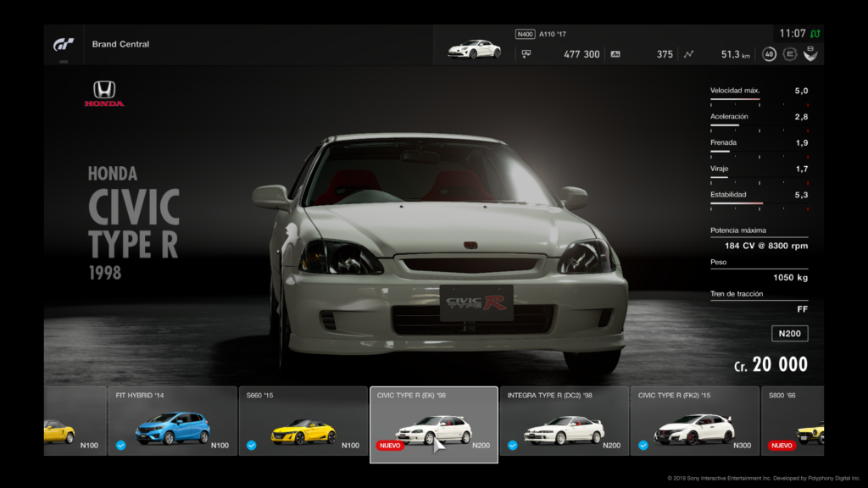
Task: Click the NUEVO badge on S800 '66
Action: (x=782, y=446)
